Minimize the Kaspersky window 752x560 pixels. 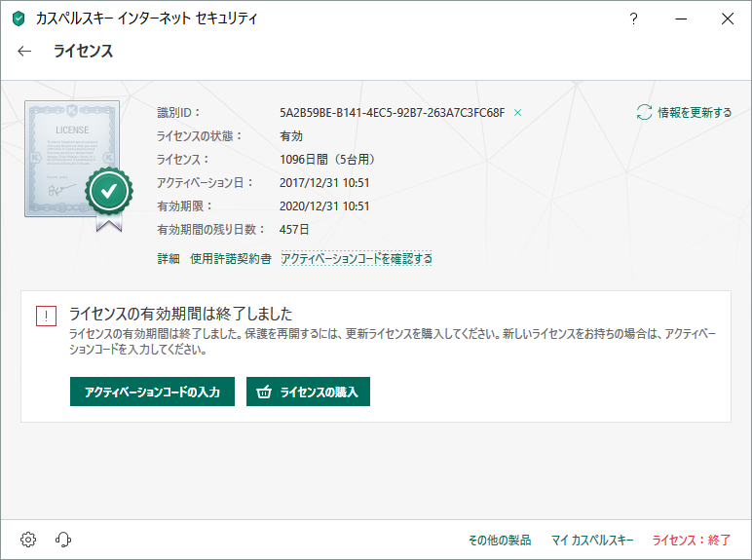681,19
